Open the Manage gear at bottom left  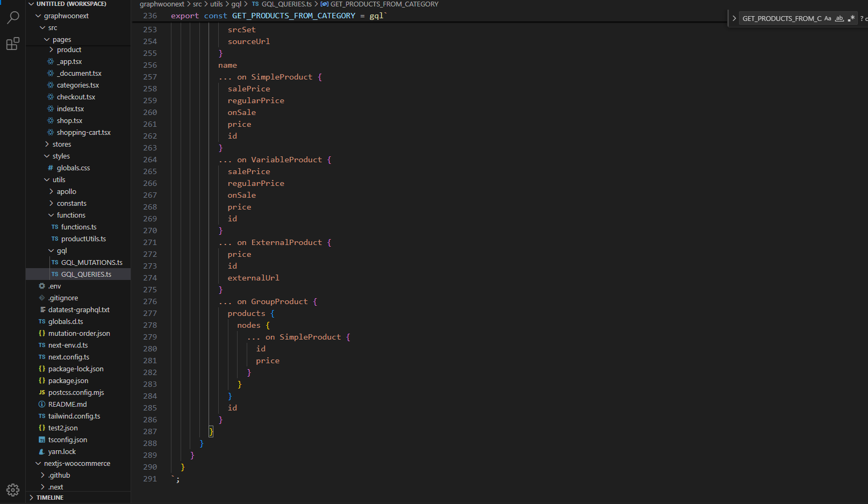[13, 489]
